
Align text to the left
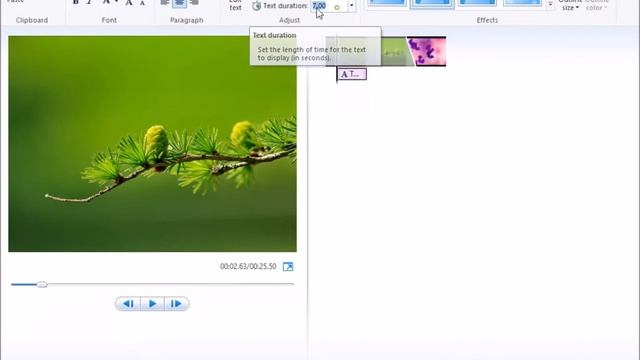click(164, 3)
